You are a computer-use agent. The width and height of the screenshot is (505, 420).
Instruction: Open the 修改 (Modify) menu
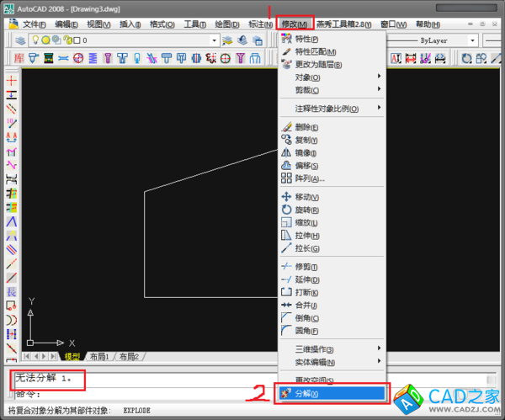[x=295, y=24]
